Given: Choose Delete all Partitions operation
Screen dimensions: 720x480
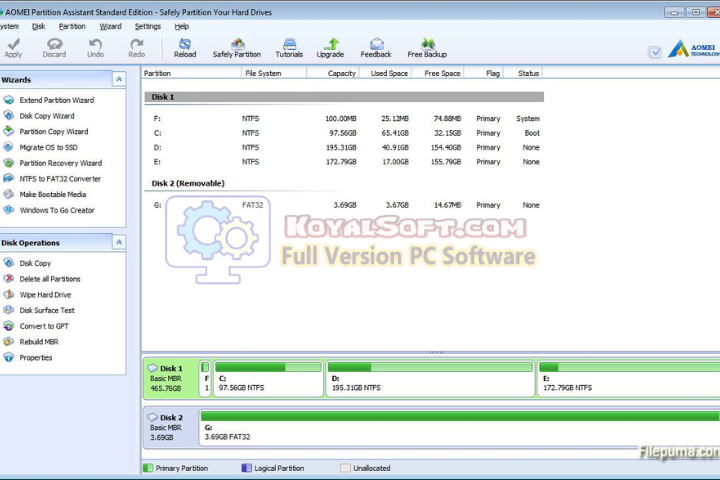Looking at the screenshot, I should [x=50, y=279].
